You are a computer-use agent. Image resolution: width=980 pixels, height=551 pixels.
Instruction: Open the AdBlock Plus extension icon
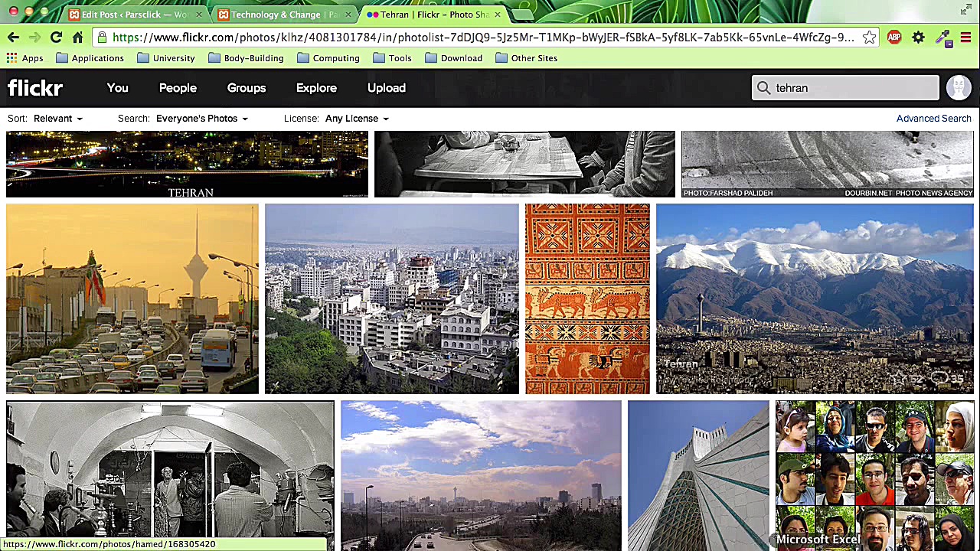tap(894, 37)
